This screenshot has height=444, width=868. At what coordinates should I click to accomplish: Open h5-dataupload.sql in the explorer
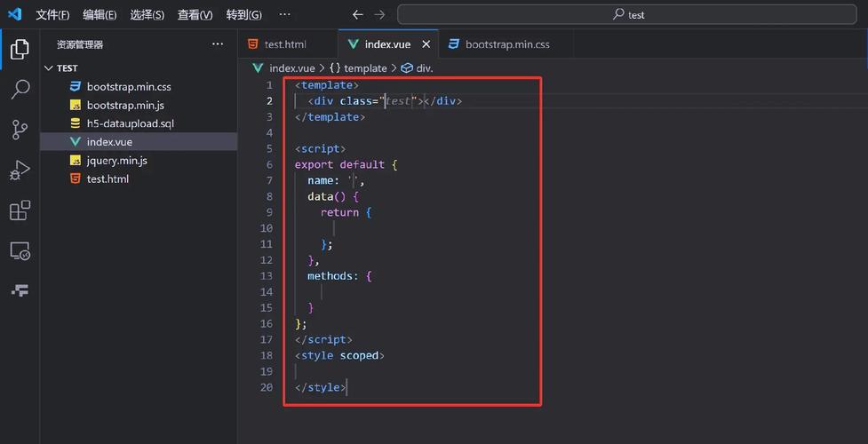click(x=139, y=123)
